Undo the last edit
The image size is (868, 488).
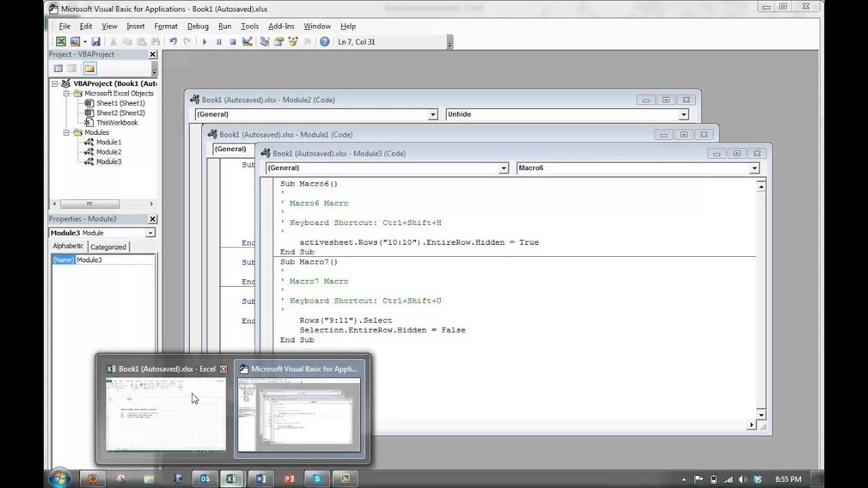(174, 42)
